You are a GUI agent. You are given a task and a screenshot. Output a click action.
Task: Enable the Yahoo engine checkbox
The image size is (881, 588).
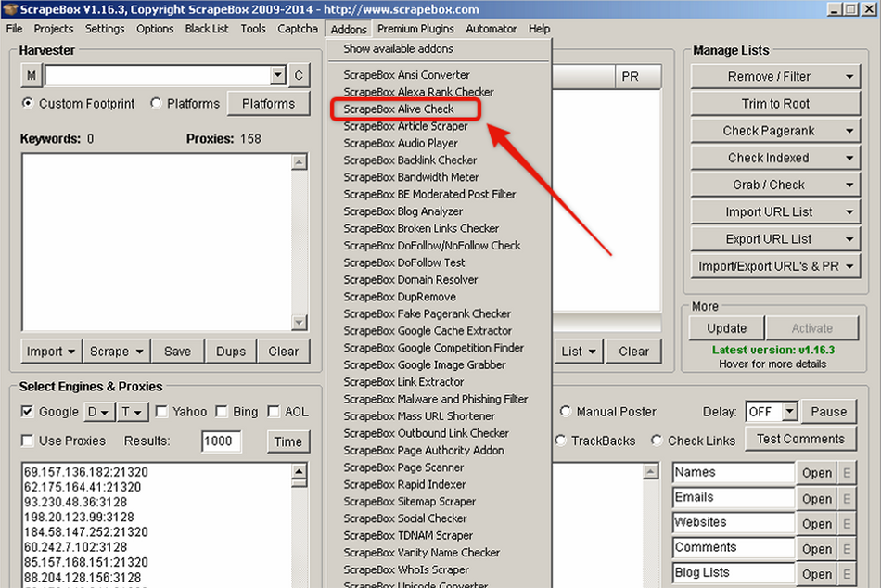click(161, 412)
